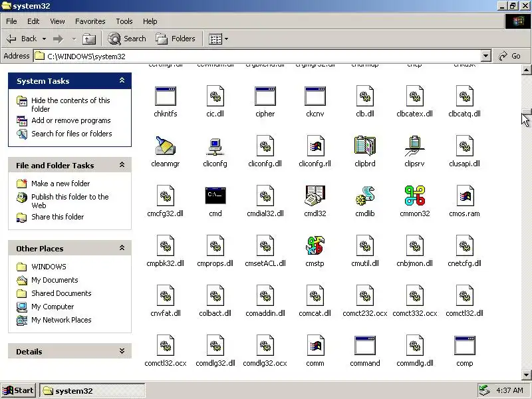Select the cmstp icon
Viewport: 532px width, 399px height.
[315, 245]
